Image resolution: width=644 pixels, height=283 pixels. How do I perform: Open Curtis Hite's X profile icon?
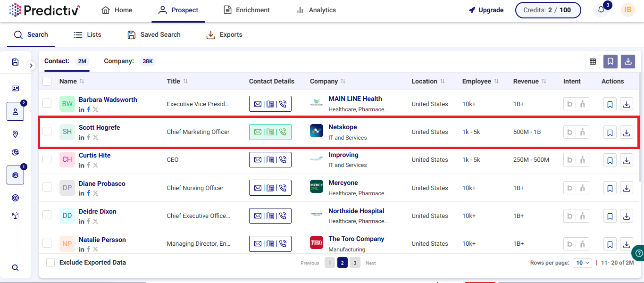(95, 165)
